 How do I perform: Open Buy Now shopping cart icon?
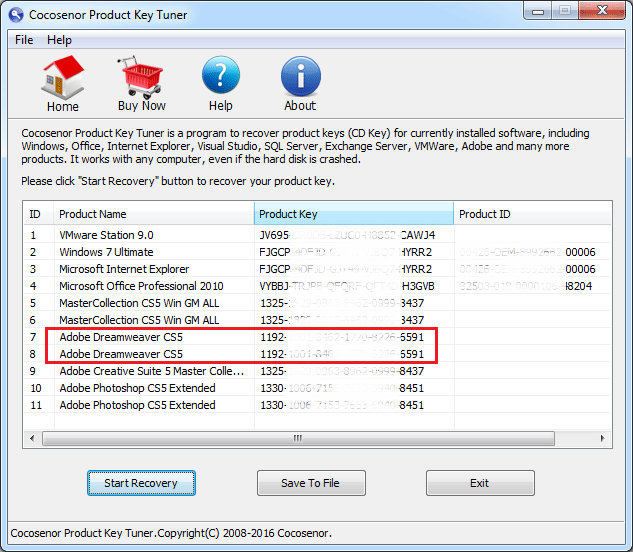click(140, 77)
